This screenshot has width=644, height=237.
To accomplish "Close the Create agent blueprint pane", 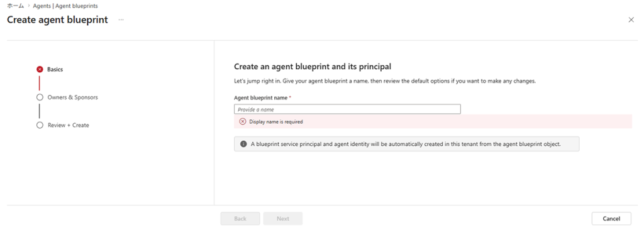I will (x=631, y=19).
